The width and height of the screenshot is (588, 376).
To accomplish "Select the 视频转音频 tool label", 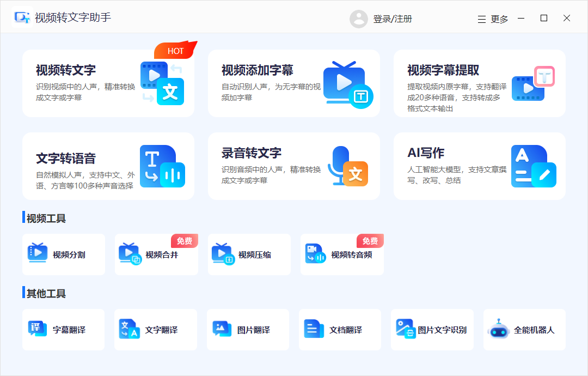I will 351,255.
